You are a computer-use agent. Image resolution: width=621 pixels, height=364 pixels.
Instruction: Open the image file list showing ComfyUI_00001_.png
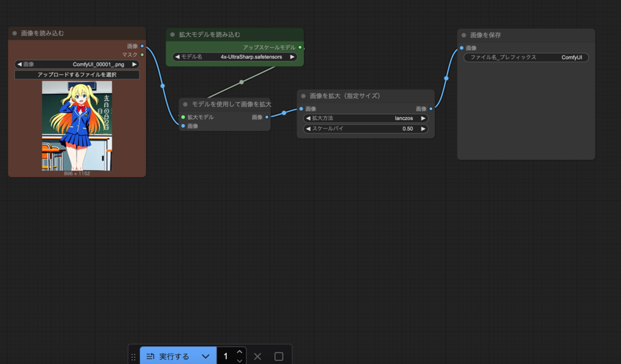click(77, 64)
